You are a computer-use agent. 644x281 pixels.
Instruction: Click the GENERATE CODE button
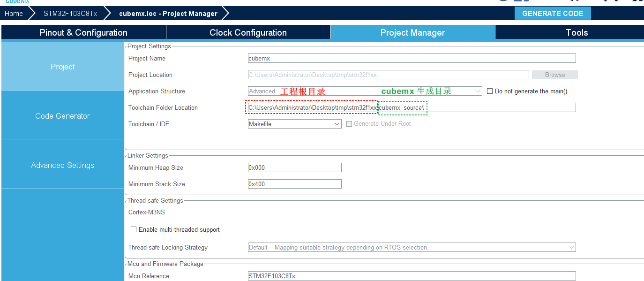click(x=552, y=13)
